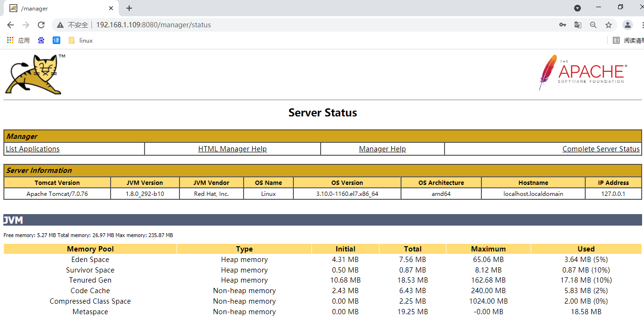Open the Manager Help link

pyautogui.click(x=382, y=149)
